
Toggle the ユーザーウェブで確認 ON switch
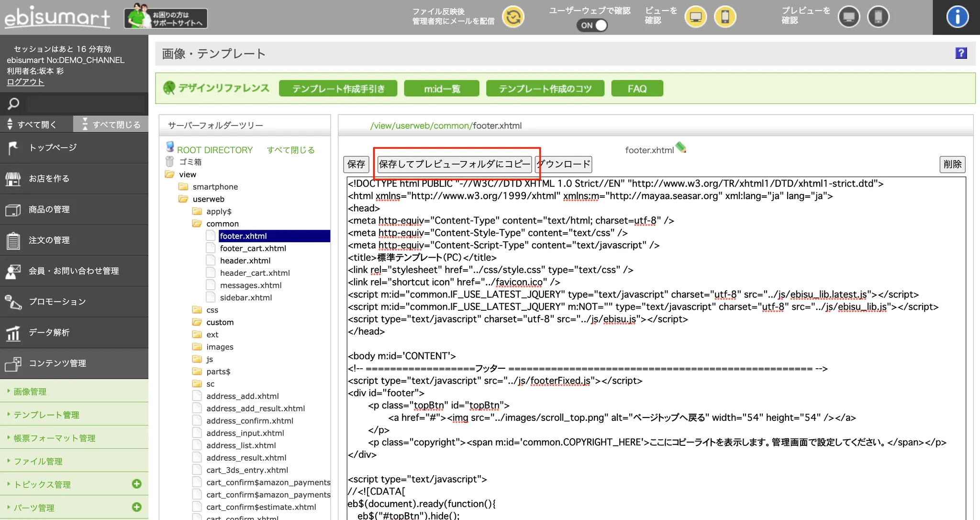click(592, 25)
